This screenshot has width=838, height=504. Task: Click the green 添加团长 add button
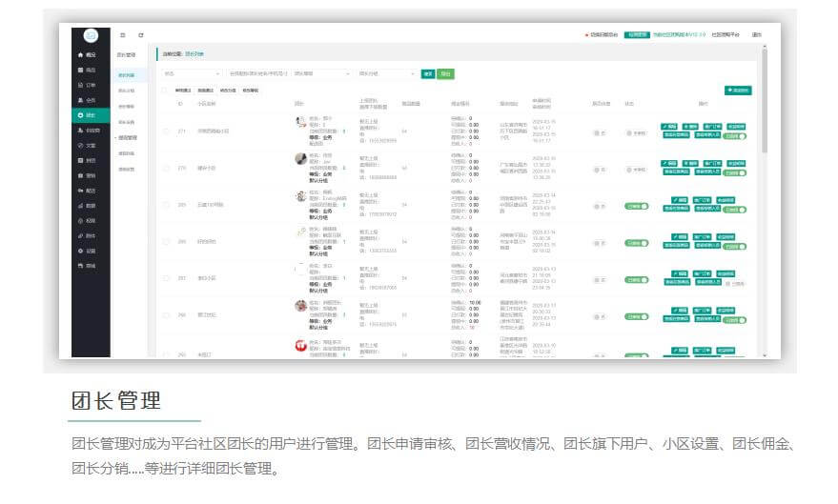(x=738, y=90)
